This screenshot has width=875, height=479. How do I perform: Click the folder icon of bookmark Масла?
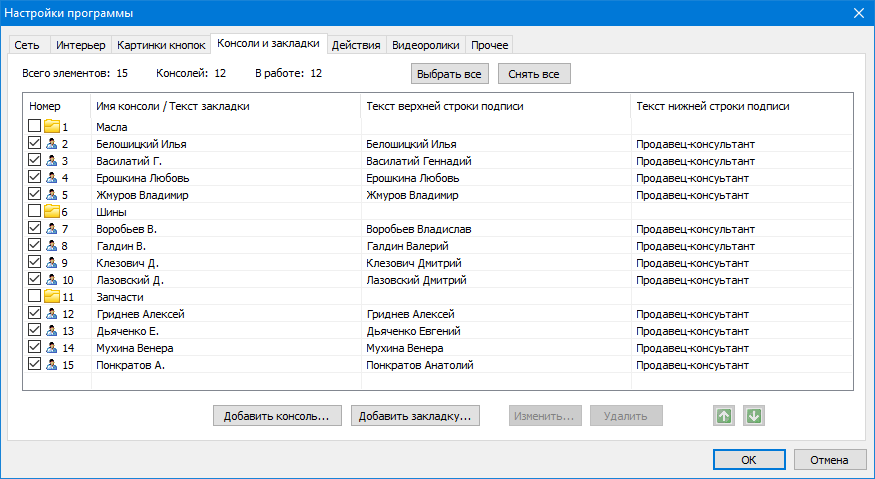click(52, 127)
